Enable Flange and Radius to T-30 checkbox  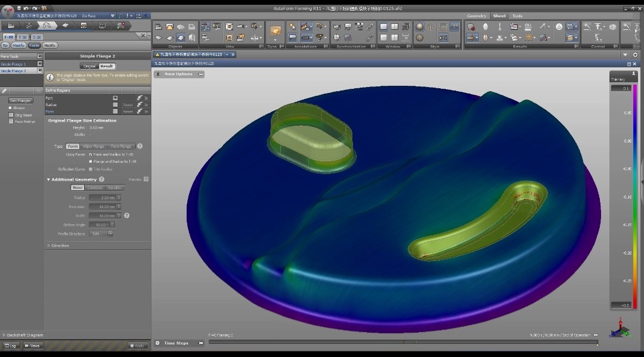point(91,162)
